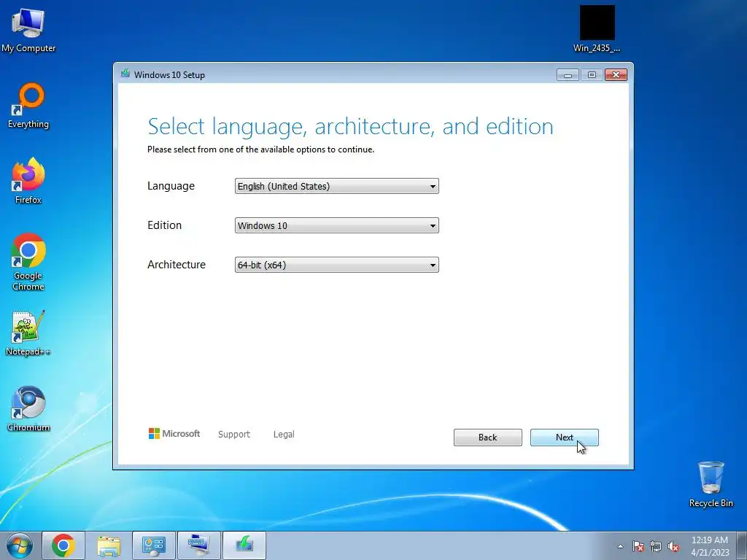This screenshot has height=560, width=747.
Task: Open the on-screen keyboard taskbar icon
Action: click(x=198, y=545)
